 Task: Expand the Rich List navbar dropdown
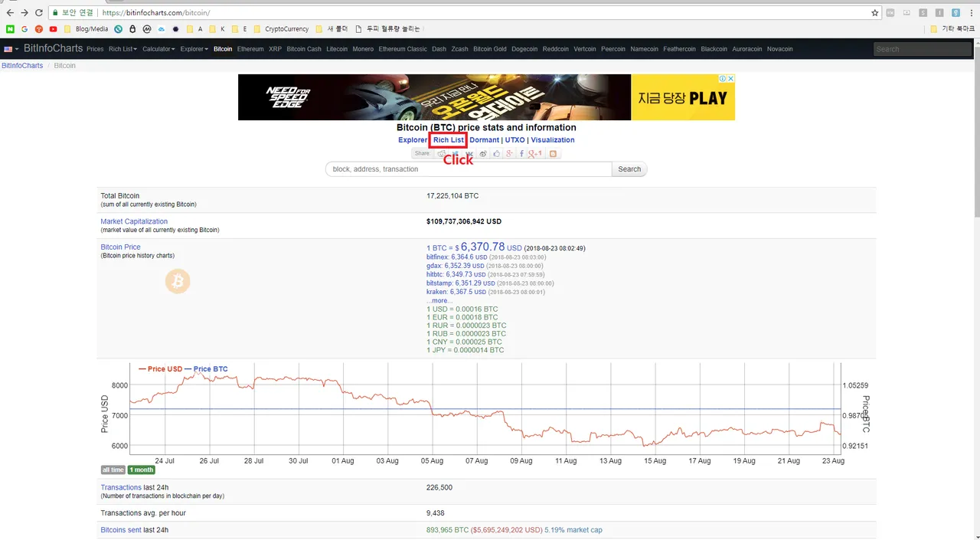tap(122, 49)
